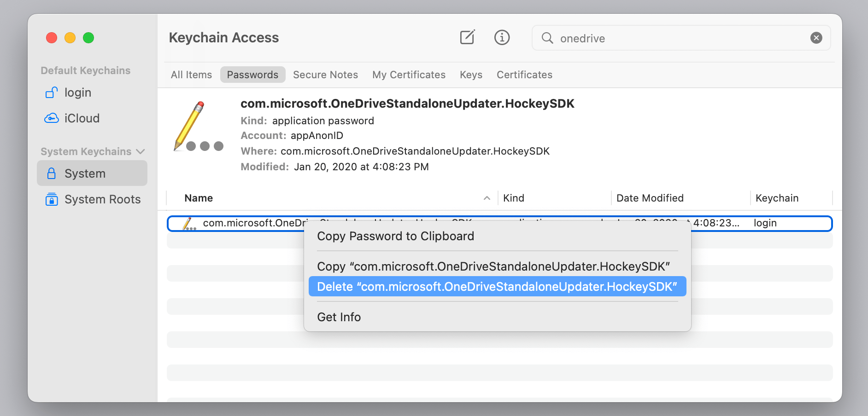Focus the onedrive search field

(681, 38)
